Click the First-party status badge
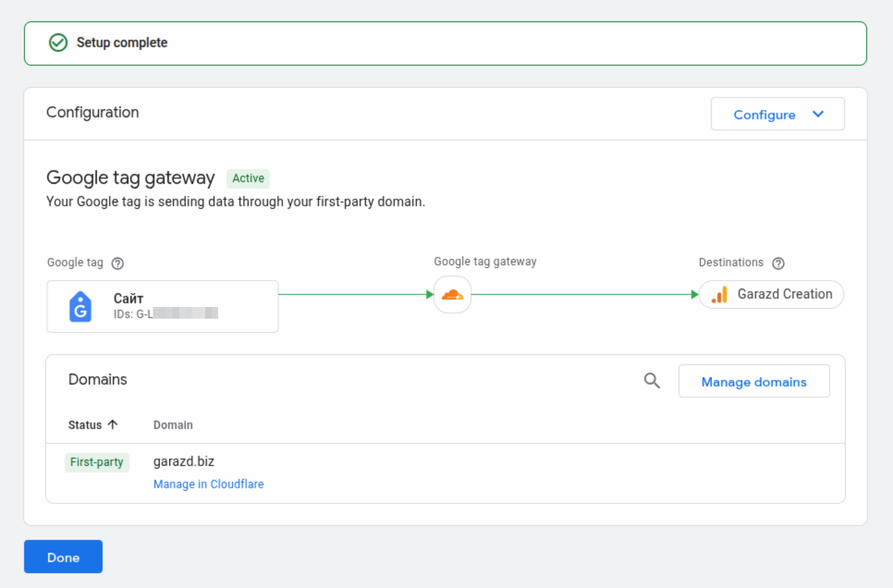Screen dimensions: 893x588 [x=97, y=462]
